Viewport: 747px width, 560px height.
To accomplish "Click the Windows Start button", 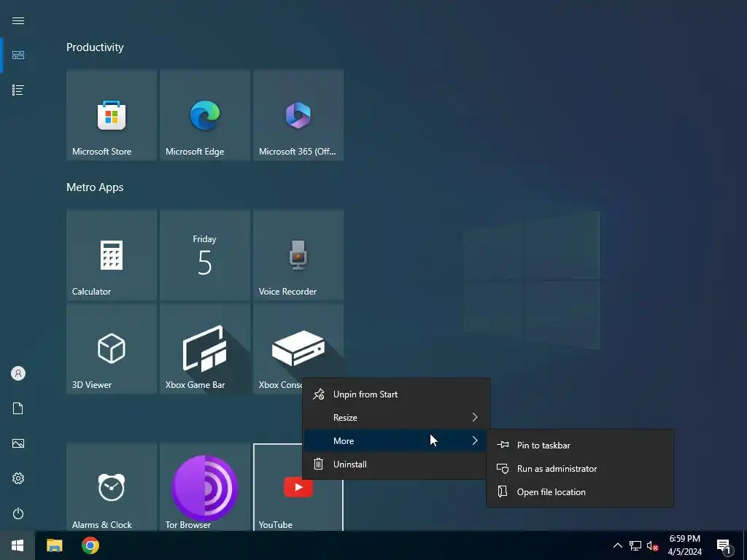I will point(18,545).
